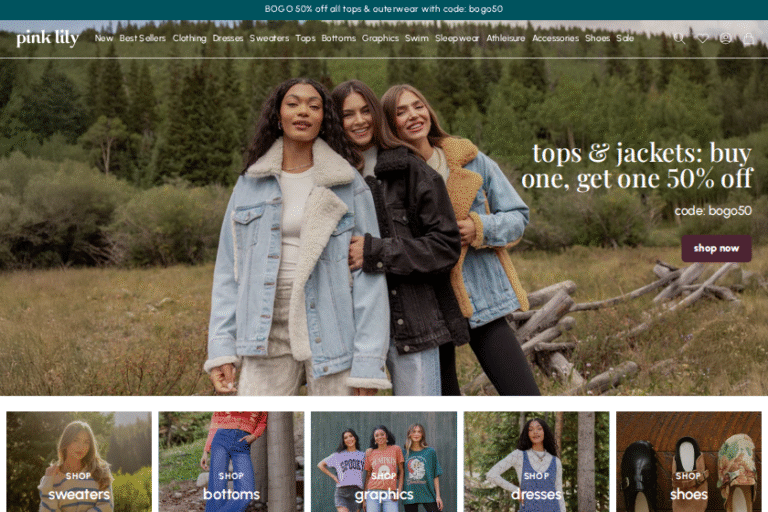Open the New menu item
768x512 pixels.
coord(104,38)
